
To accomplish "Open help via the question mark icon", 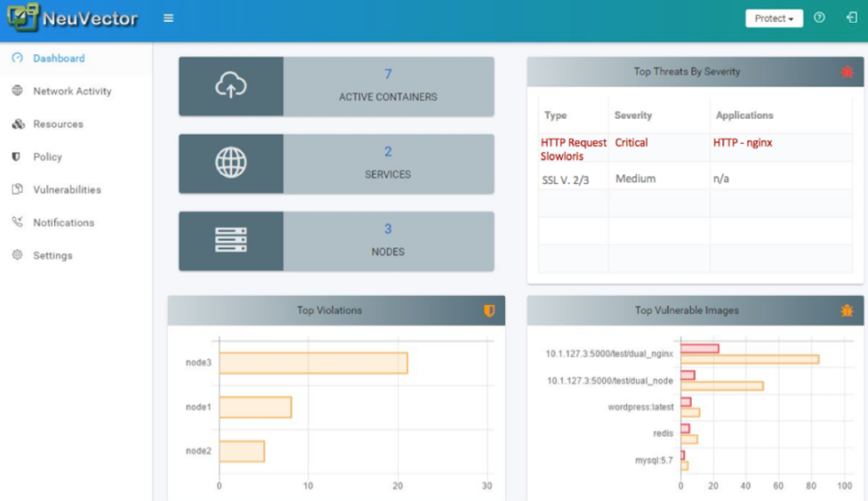I will coord(819,17).
